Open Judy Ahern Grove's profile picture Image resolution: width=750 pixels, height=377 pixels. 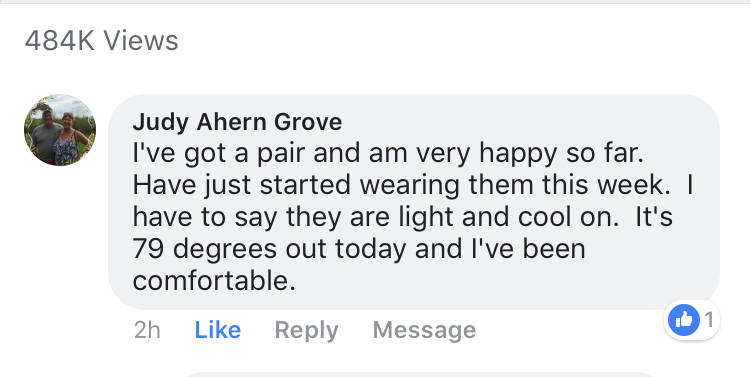(60, 130)
